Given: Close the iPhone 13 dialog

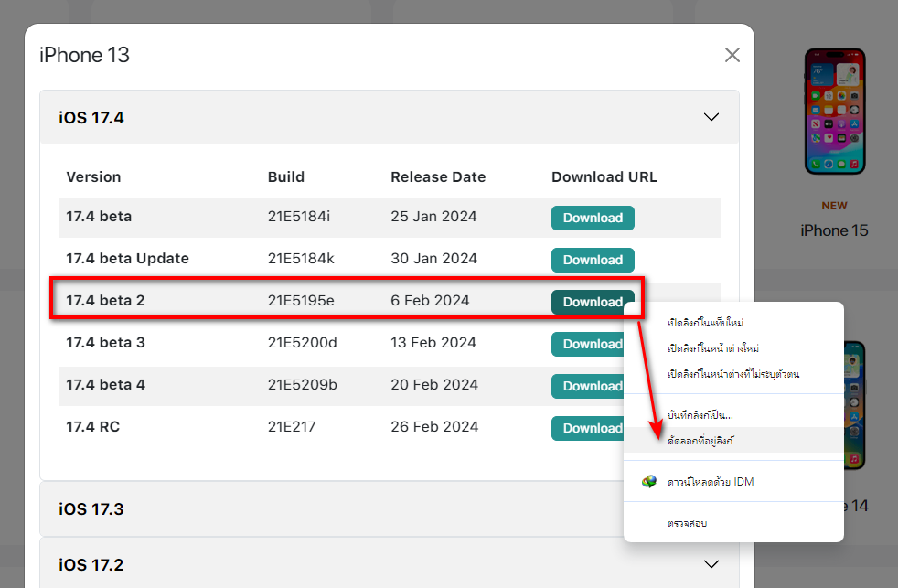Looking at the screenshot, I should (732, 55).
